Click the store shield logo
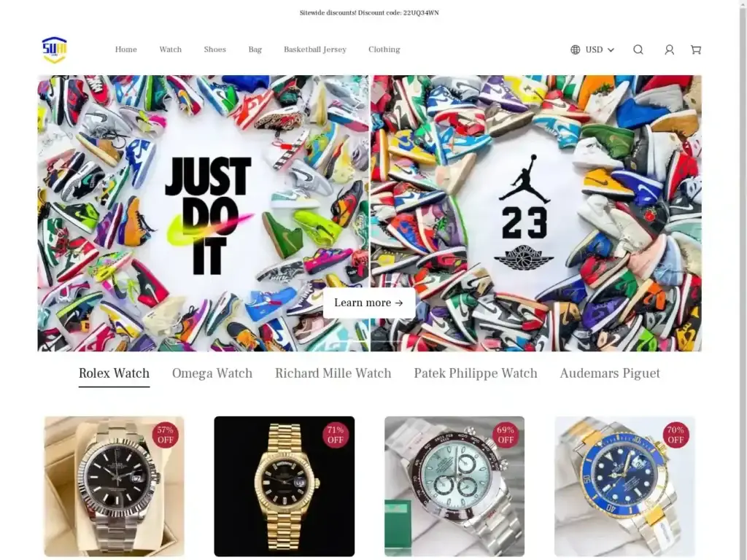The image size is (747, 560). (x=54, y=50)
